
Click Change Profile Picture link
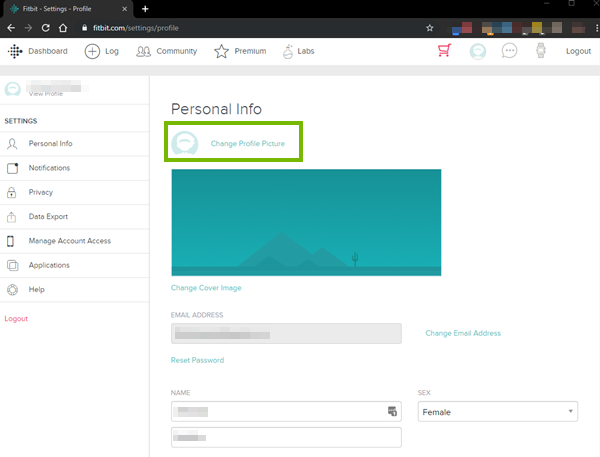(248, 144)
